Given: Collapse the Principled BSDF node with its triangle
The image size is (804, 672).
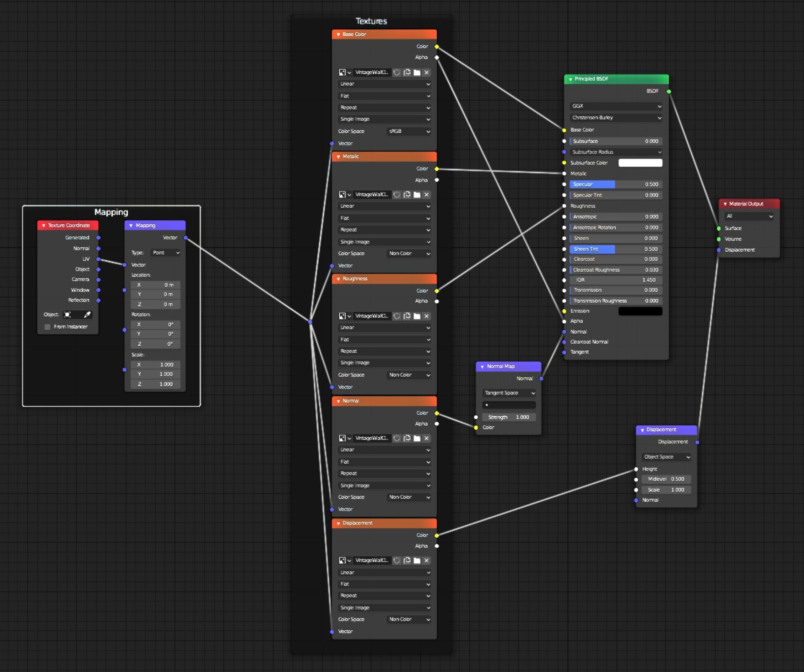Looking at the screenshot, I should tap(570, 79).
